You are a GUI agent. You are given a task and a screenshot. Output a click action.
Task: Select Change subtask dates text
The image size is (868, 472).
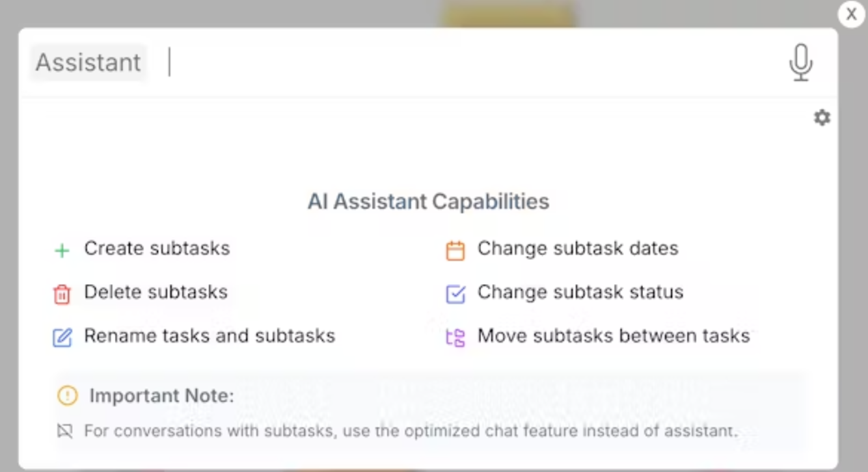[578, 248]
